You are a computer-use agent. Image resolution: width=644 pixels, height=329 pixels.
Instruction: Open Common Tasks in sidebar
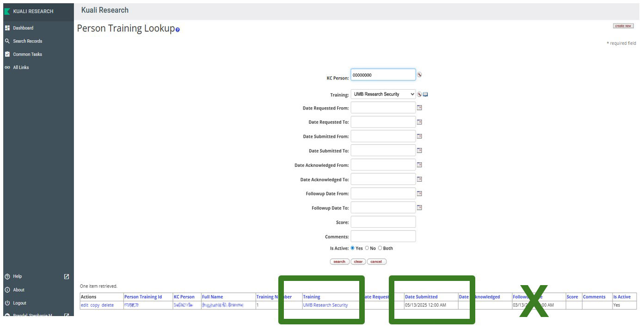[x=27, y=54]
